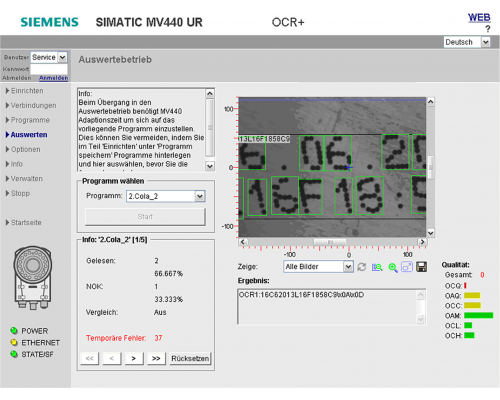
Task: Click the Gelesen percentage 66.667%
Action: point(169,274)
